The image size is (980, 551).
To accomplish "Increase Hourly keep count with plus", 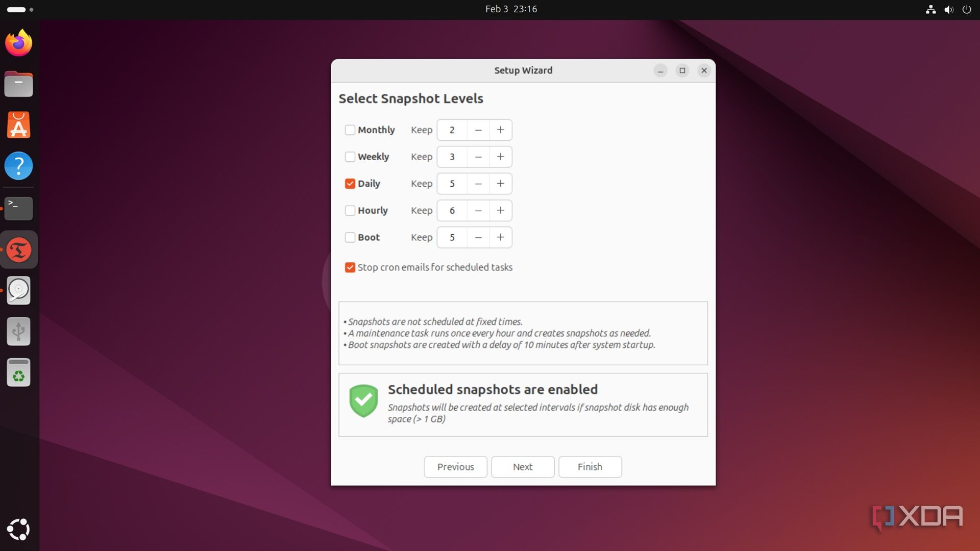I will [501, 210].
